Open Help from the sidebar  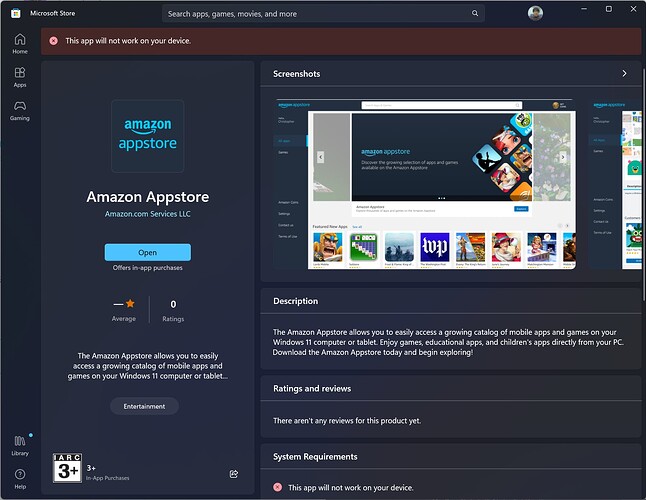tap(20, 479)
